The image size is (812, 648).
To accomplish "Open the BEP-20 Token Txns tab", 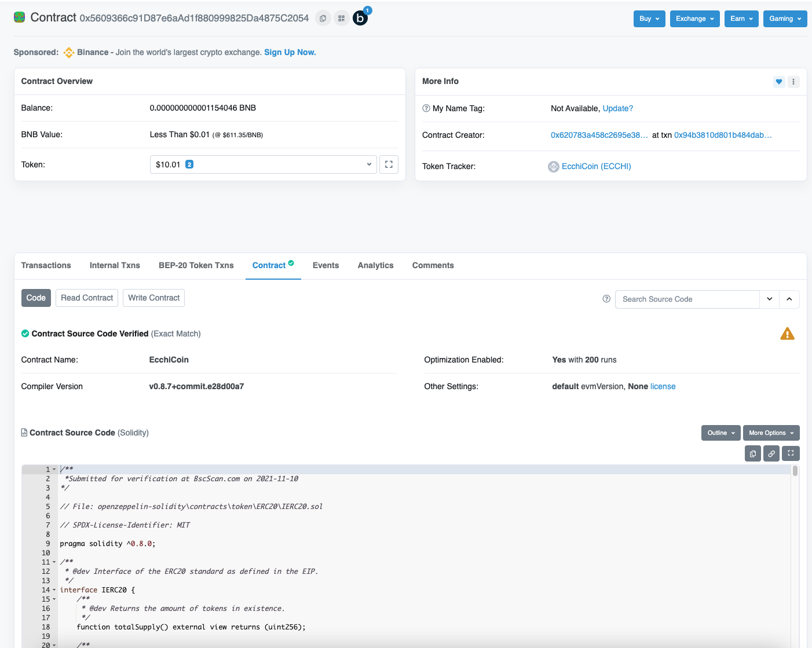I will pos(196,265).
